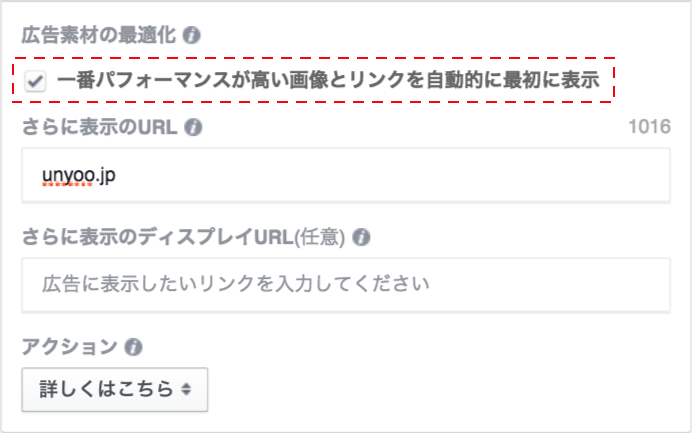Focus the unyoo.jp URL input field

tap(346, 175)
